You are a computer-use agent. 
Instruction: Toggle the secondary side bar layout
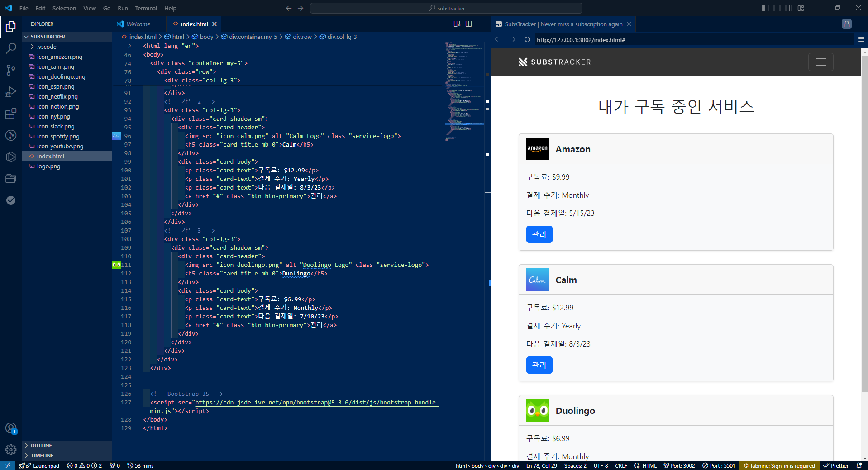789,8
